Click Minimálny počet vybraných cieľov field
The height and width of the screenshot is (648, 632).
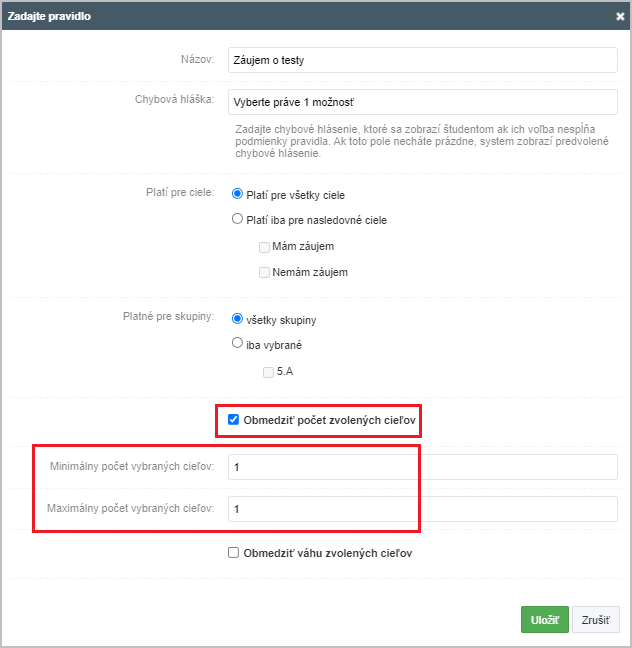pos(423,467)
